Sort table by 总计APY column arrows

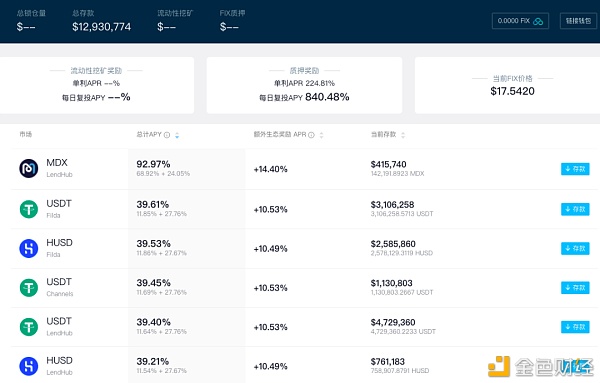177,135
